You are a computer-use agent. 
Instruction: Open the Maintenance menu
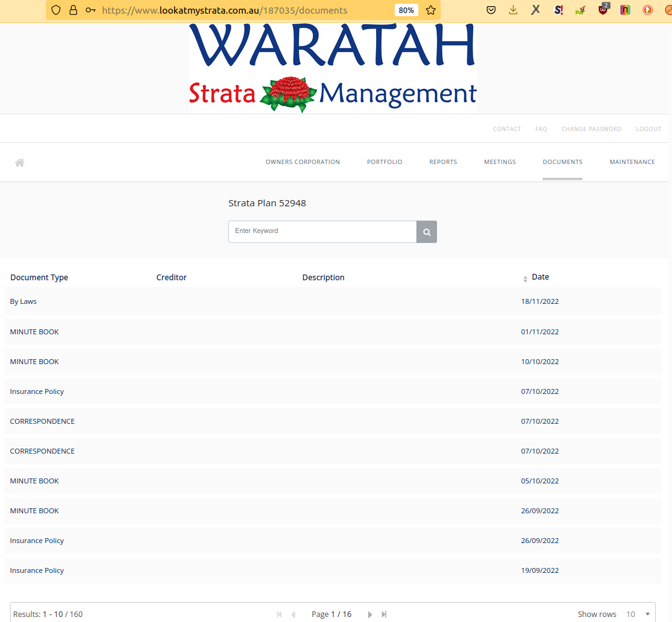point(632,162)
